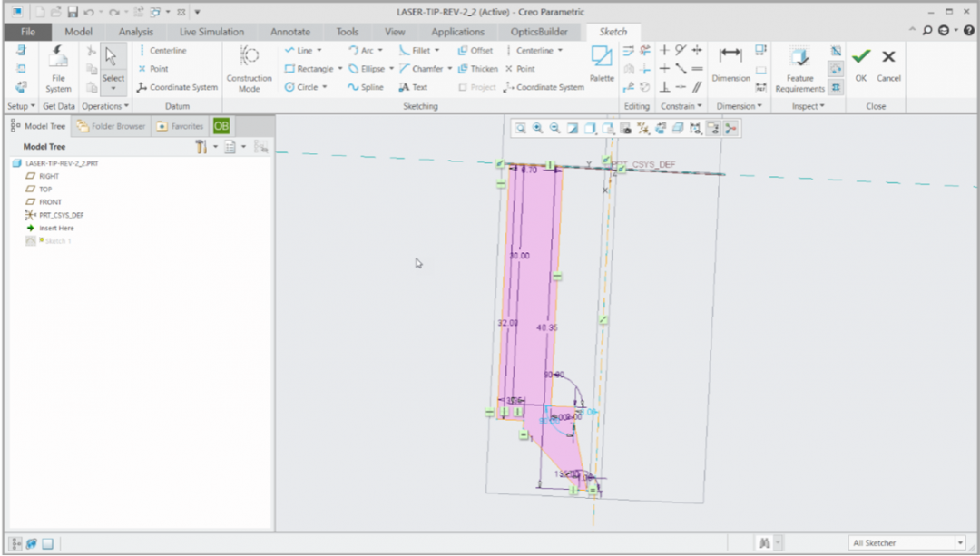Image resolution: width=980 pixels, height=556 pixels.
Task: Apply the perpendicular constraint
Action: click(664, 87)
